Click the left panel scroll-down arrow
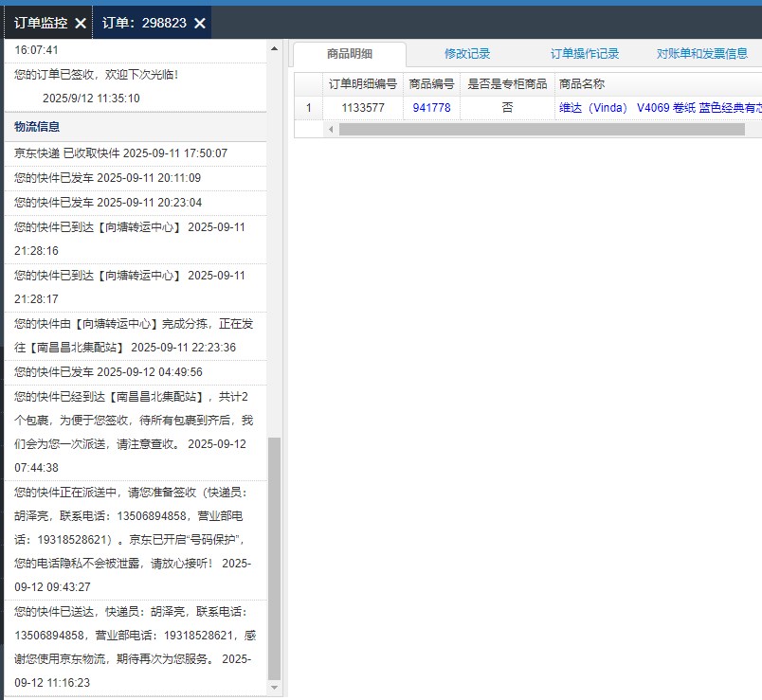The height and width of the screenshot is (700, 762). click(275, 687)
